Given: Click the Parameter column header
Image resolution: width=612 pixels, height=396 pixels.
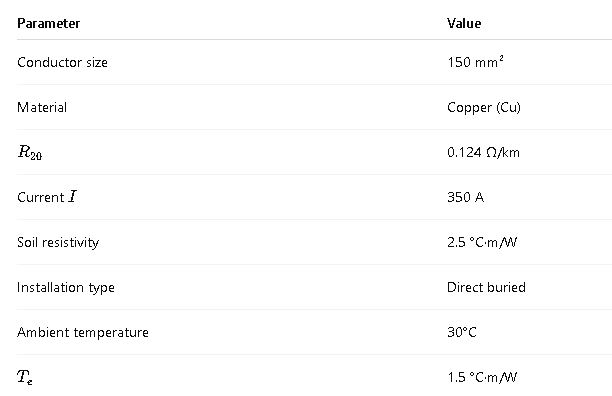Looking at the screenshot, I should click(48, 23).
